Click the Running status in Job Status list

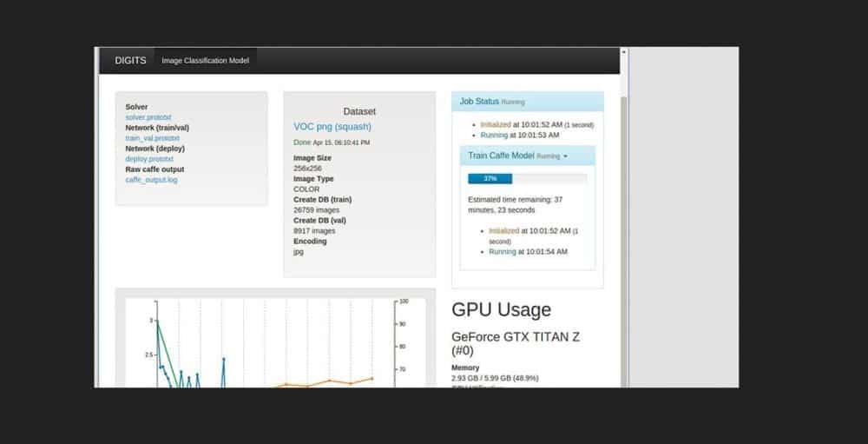coord(494,136)
